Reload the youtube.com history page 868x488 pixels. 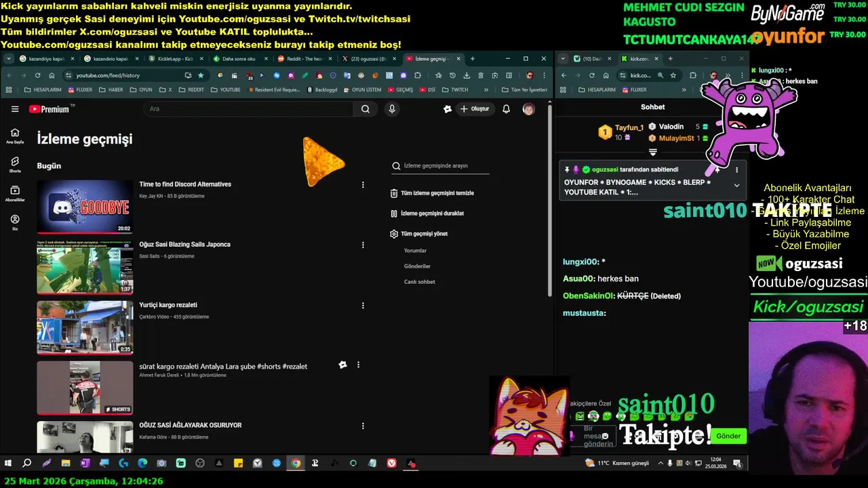[x=38, y=75]
